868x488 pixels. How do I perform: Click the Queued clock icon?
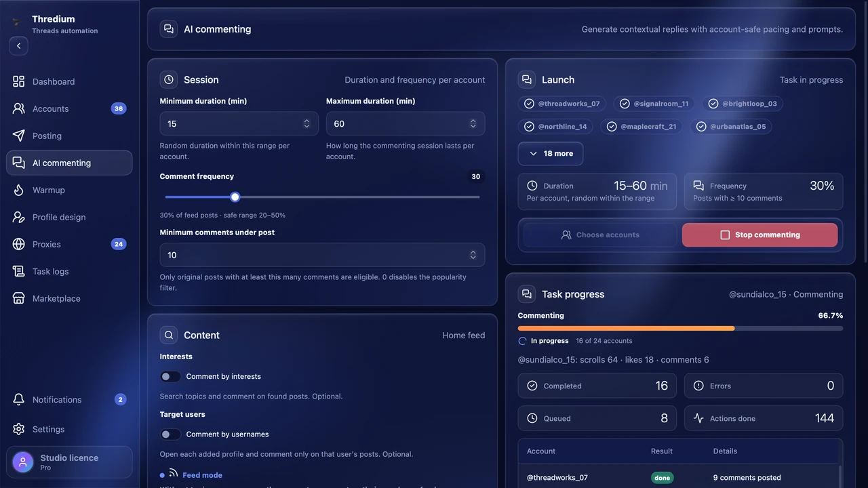tap(532, 418)
